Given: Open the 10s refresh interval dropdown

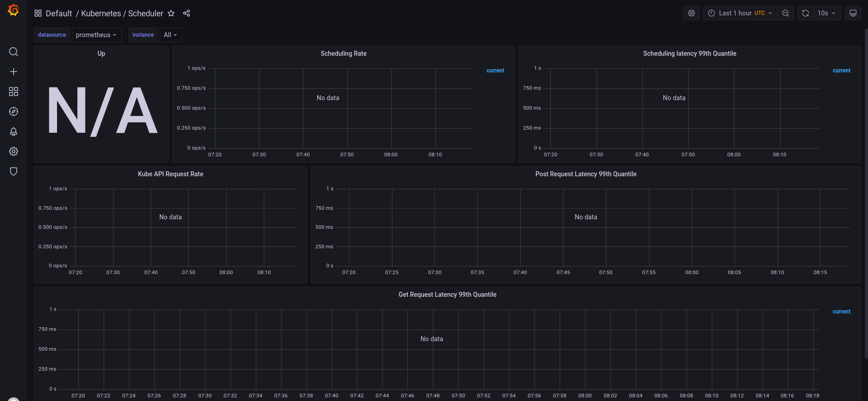Looking at the screenshot, I should tap(827, 13).
